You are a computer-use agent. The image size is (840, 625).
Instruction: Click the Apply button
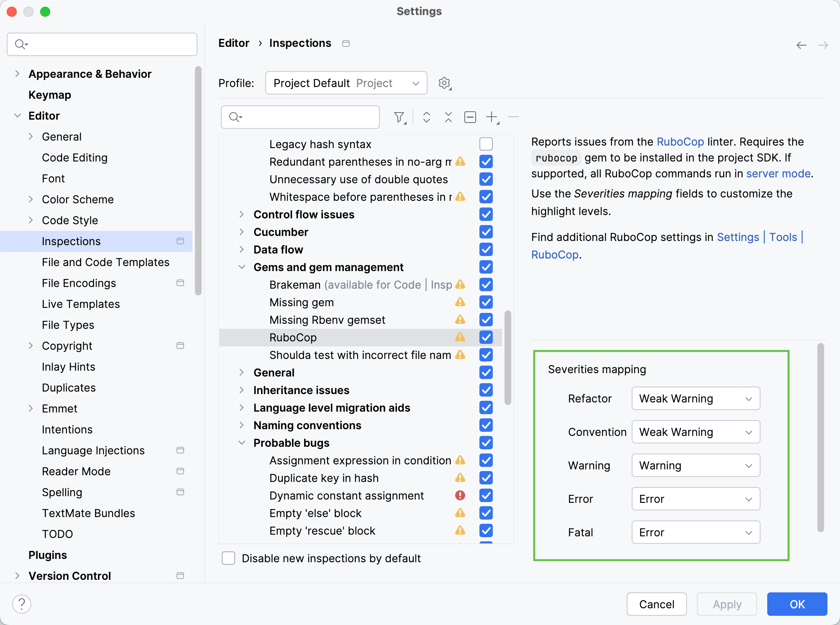(727, 604)
